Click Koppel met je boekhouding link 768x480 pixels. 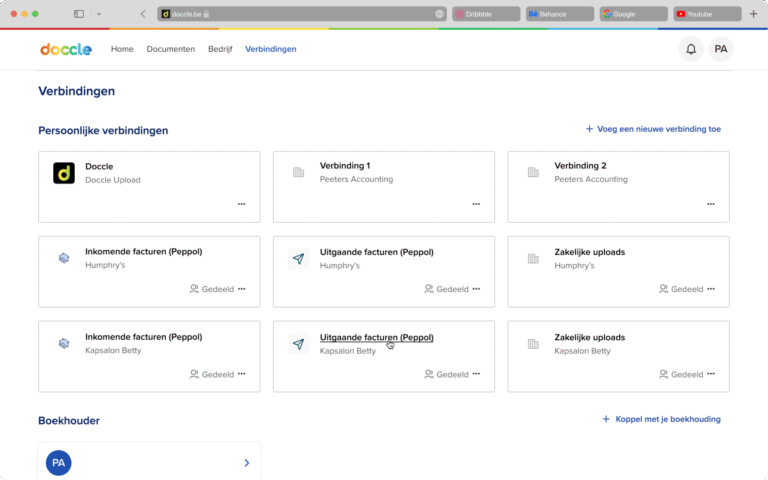pyautogui.click(x=661, y=419)
